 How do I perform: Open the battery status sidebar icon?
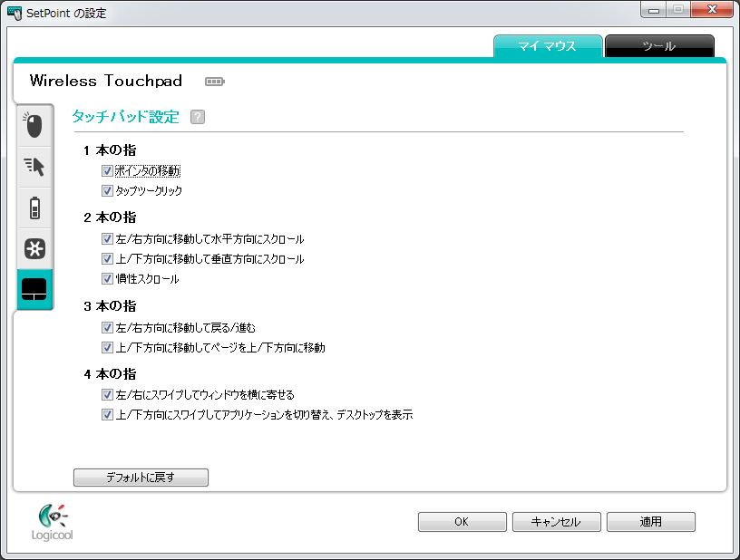click(34, 208)
